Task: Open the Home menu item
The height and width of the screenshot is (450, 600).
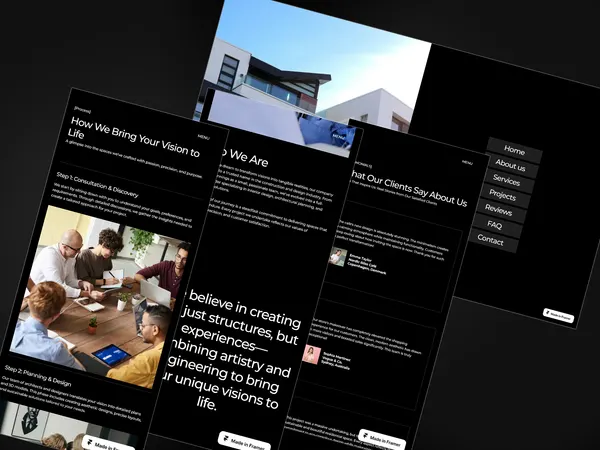Action: 514,150
